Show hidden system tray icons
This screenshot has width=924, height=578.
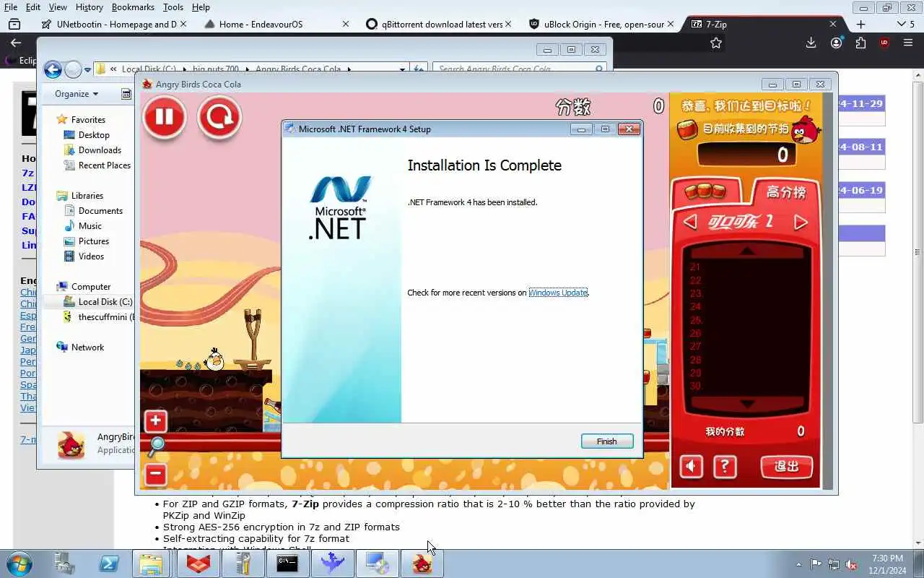point(798,564)
